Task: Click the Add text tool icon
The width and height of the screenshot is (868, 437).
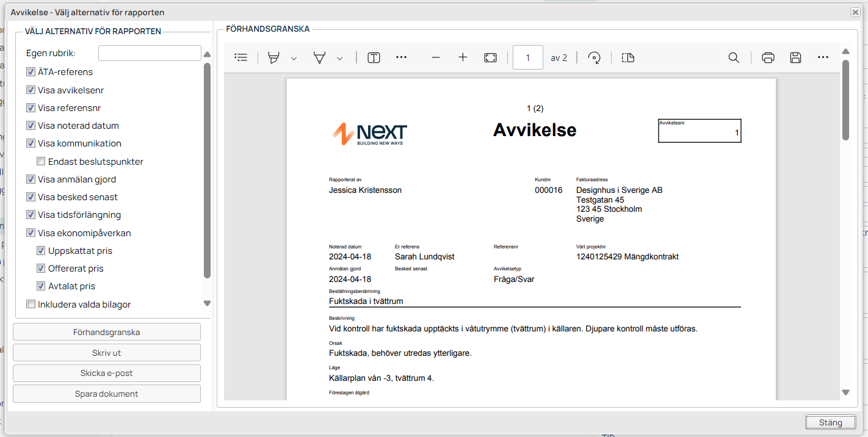Action: pos(374,57)
